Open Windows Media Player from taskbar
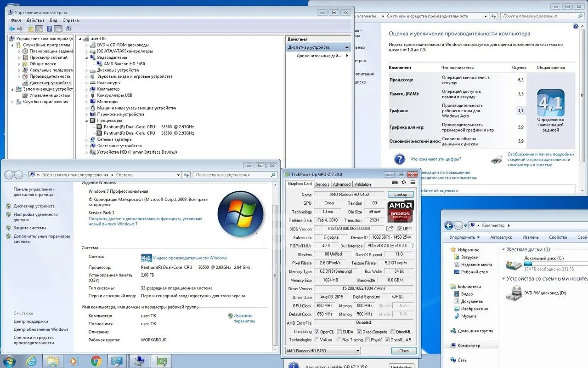 74,361
